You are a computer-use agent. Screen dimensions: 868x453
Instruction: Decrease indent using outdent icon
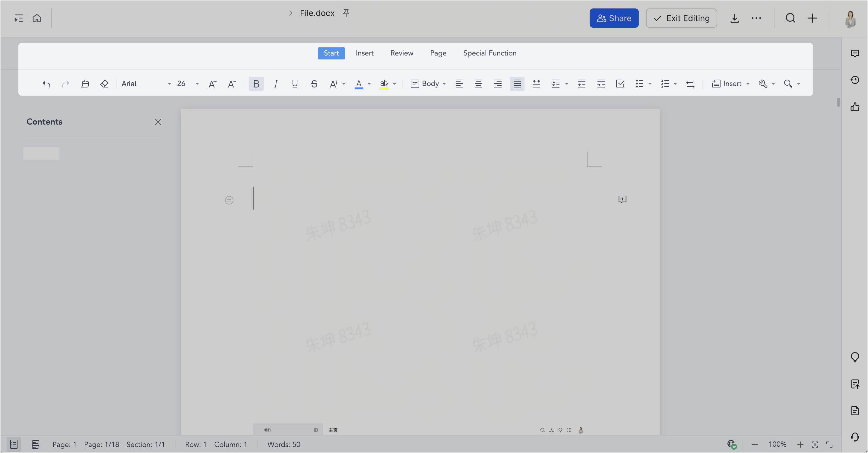click(581, 84)
